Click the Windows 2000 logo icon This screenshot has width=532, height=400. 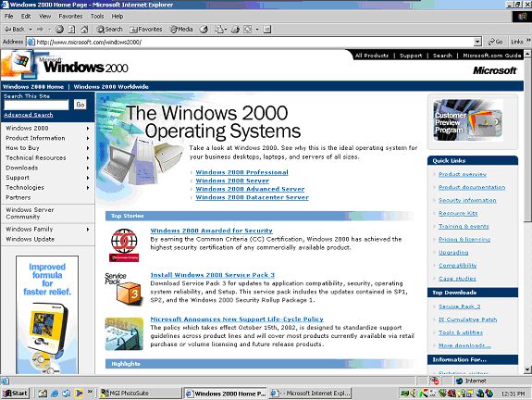tap(20, 62)
